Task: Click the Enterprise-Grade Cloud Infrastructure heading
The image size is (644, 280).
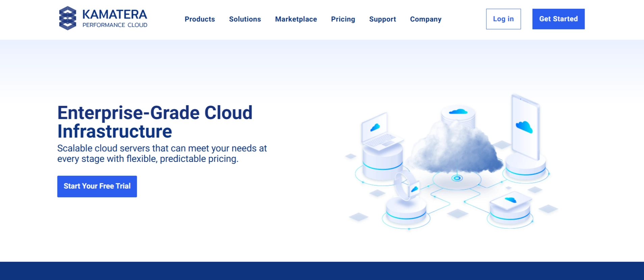Action: 155,122
